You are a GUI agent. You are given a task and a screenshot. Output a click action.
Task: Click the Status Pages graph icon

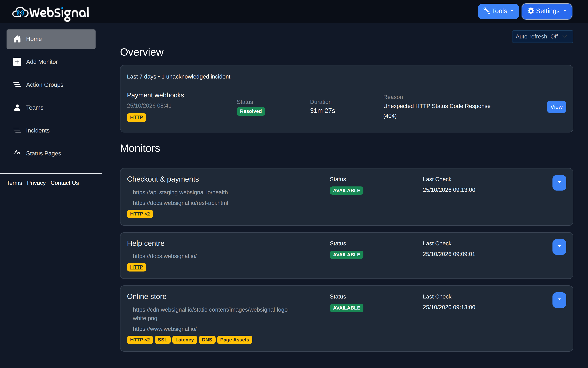17,152
